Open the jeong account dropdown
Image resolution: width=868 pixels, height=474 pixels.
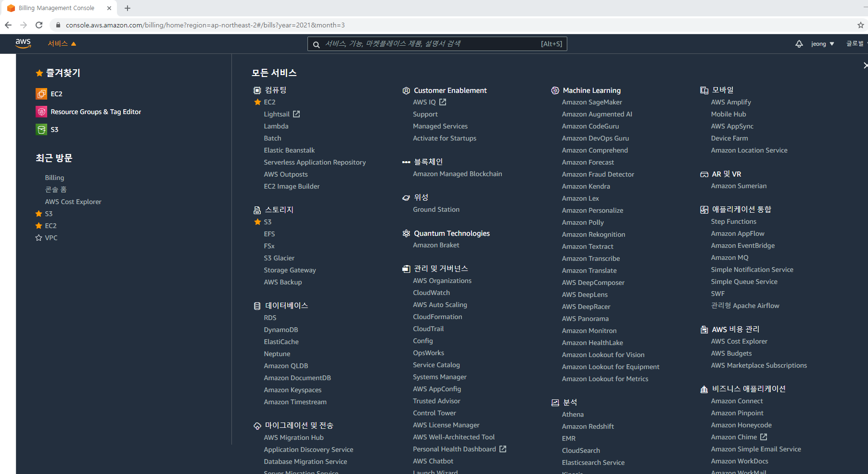point(822,44)
